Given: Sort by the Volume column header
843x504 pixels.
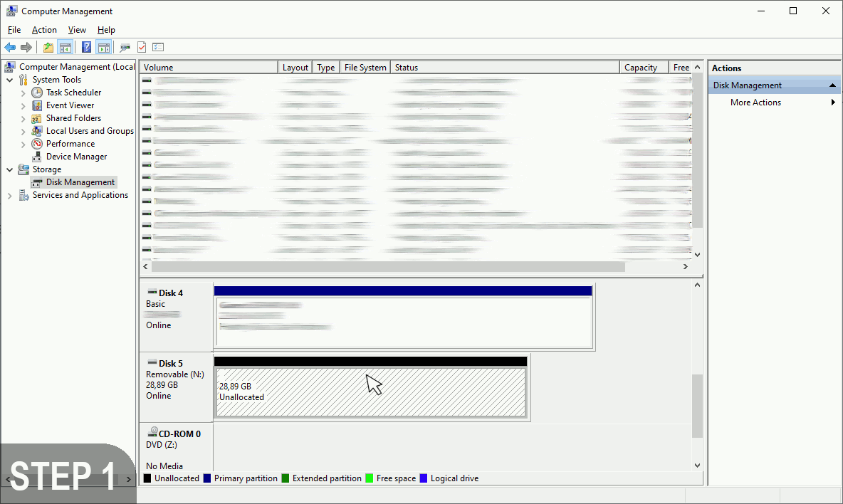Looking at the screenshot, I should click(x=209, y=67).
